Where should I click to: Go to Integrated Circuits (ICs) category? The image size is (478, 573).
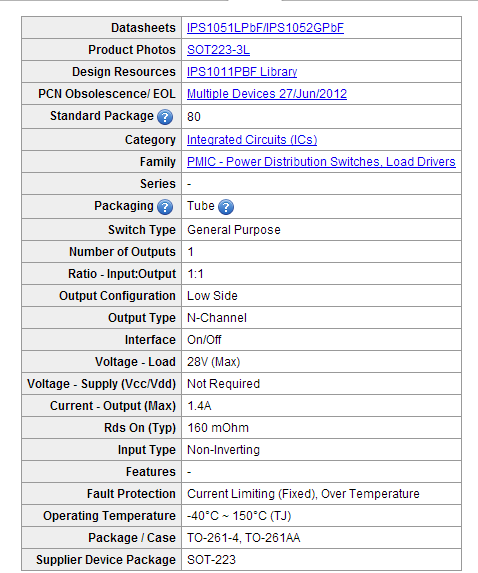click(x=252, y=140)
